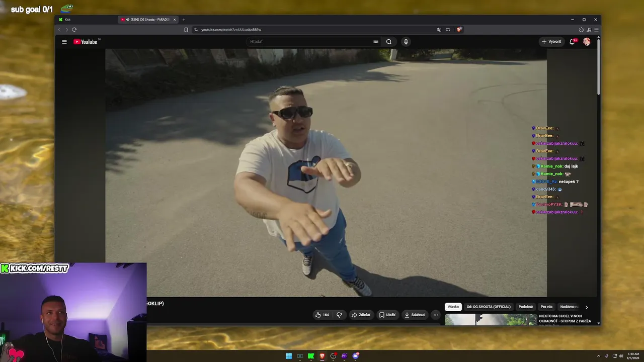This screenshot has height=362, width=644.
Task: Reload the page in the browser toolbar
Action: 74,30
